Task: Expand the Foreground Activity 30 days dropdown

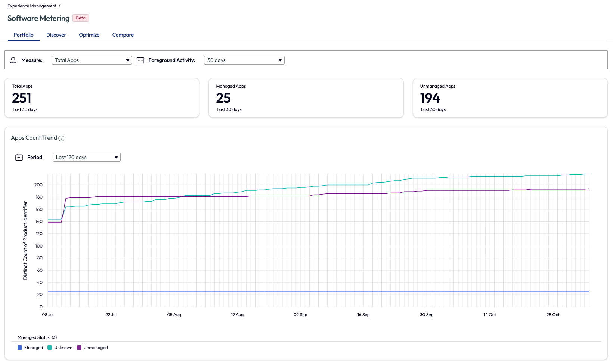Action: pos(244,60)
